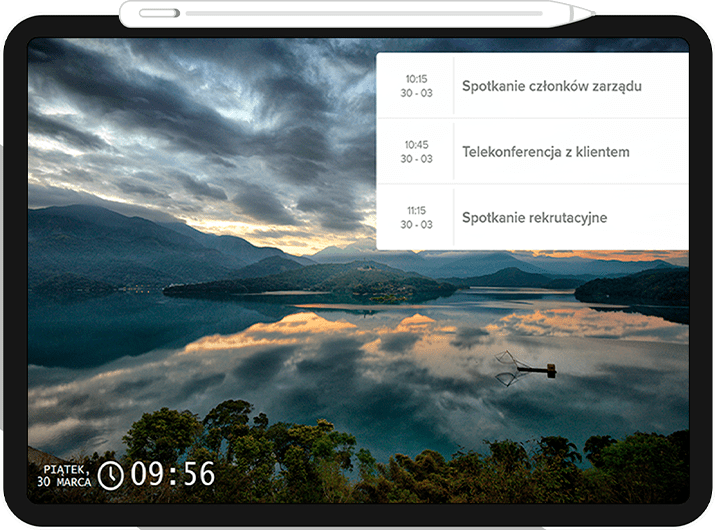
Task: Open the Telekonferencja z klientem entry
Action: click(546, 152)
